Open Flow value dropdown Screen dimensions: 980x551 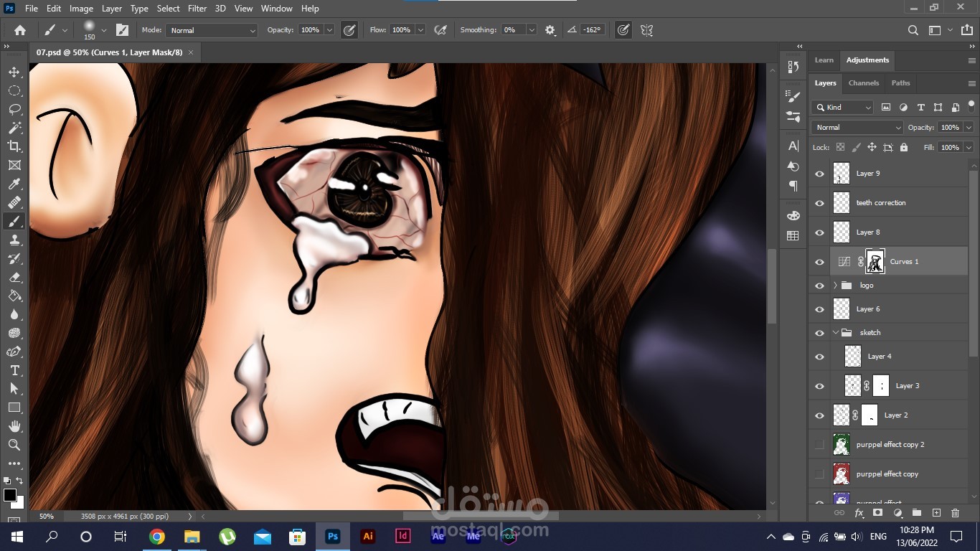pos(420,30)
